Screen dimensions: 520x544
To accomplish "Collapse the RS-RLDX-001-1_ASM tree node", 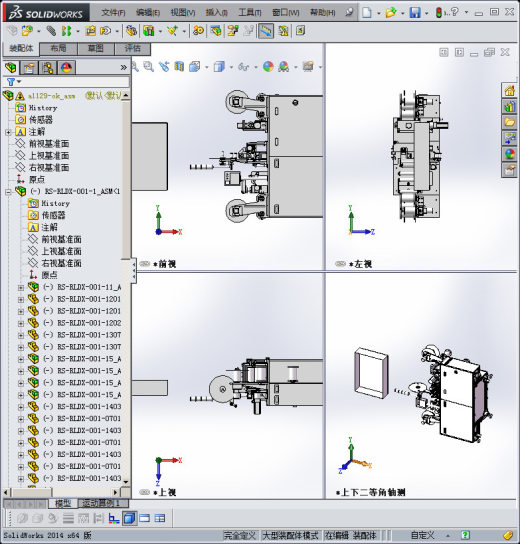I will 8,192.
